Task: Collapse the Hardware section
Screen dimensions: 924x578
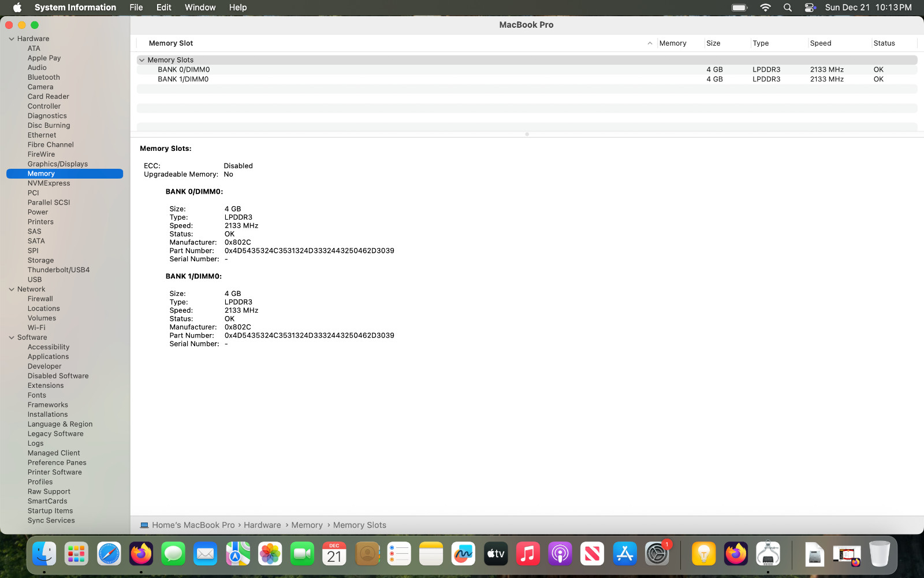Action: (12, 39)
